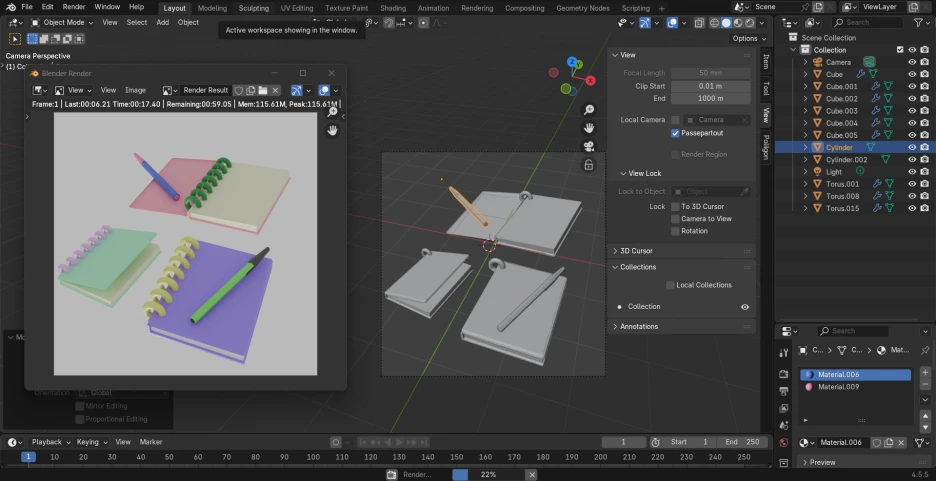Click the Light object icon in outliner

(x=817, y=171)
